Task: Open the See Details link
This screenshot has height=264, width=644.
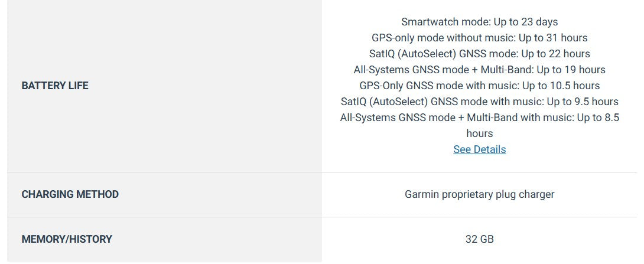Action: [x=479, y=149]
